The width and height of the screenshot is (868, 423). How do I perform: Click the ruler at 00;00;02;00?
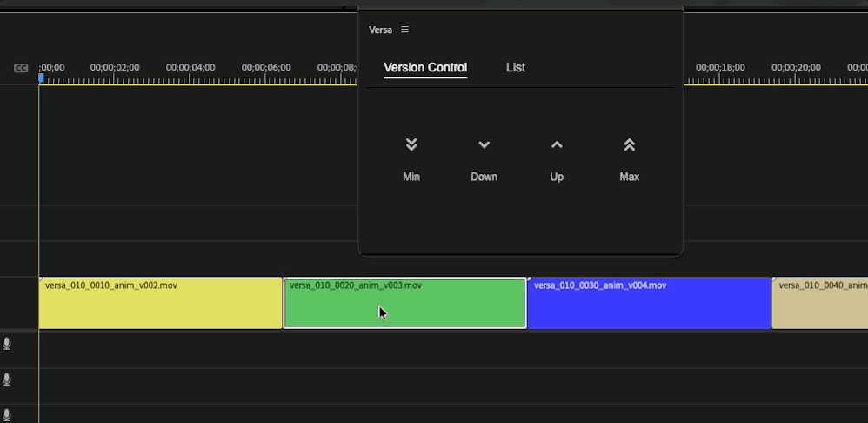(x=115, y=68)
